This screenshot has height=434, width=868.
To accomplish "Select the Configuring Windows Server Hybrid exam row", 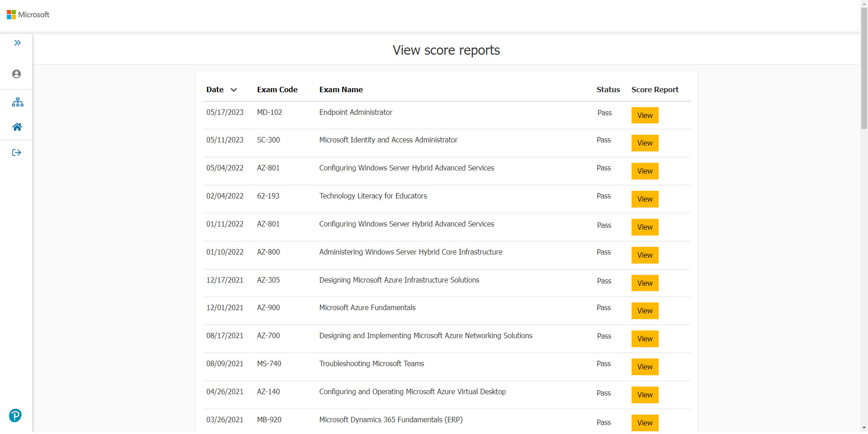I will click(x=406, y=168).
